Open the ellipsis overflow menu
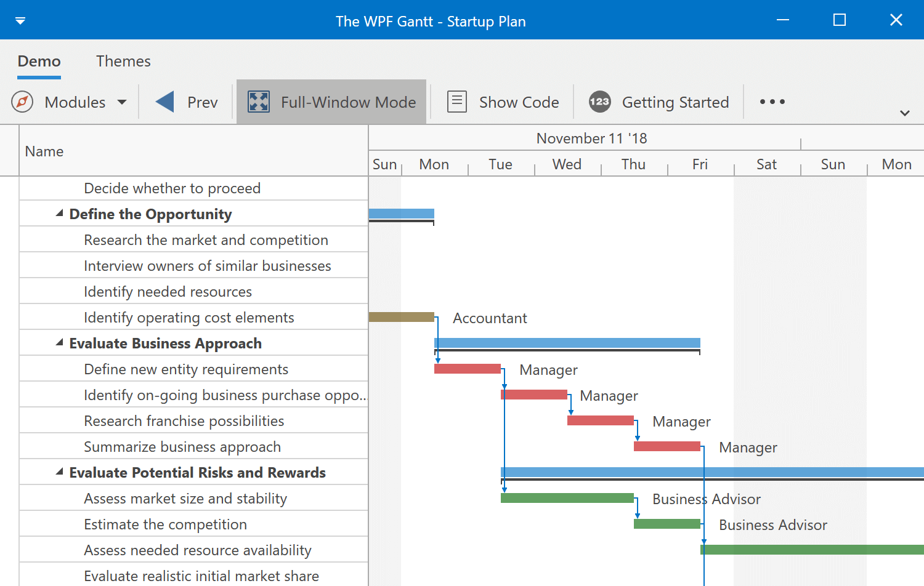The width and height of the screenshot is (924, 586). tap(772, 102)
